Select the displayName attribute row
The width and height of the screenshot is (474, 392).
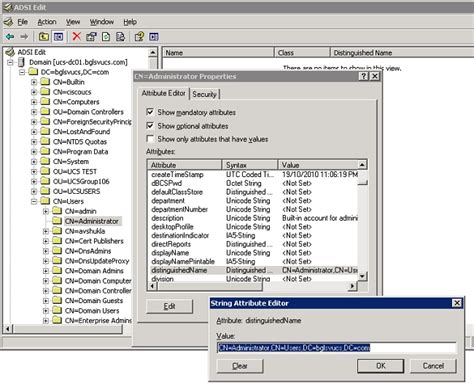[x=253, y=253]
